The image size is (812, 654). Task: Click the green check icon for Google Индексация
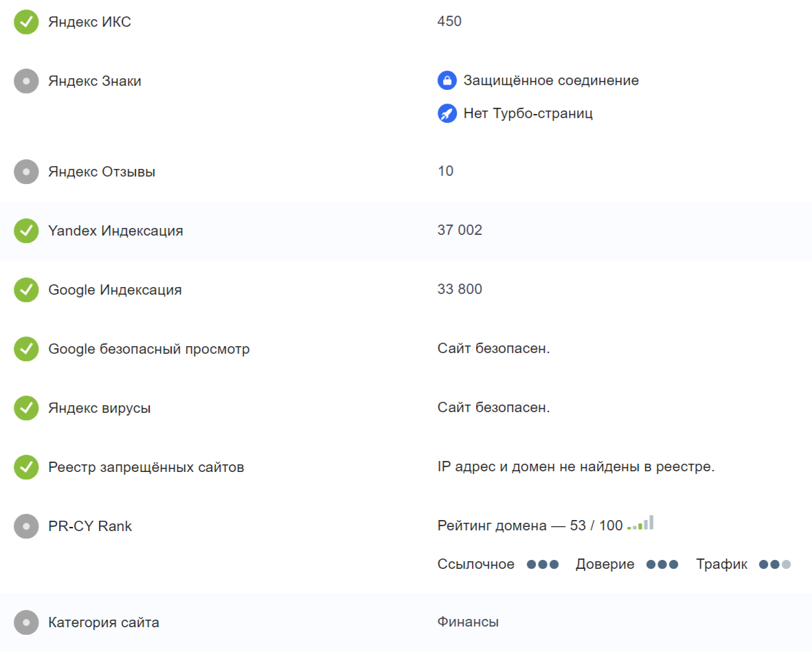tap(25, 290)
